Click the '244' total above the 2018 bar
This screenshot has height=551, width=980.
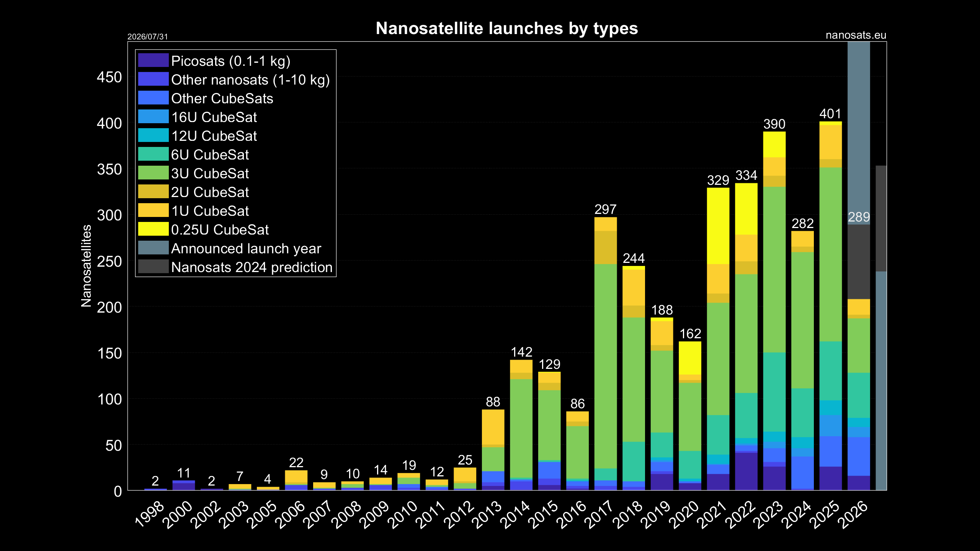point(634,258)
